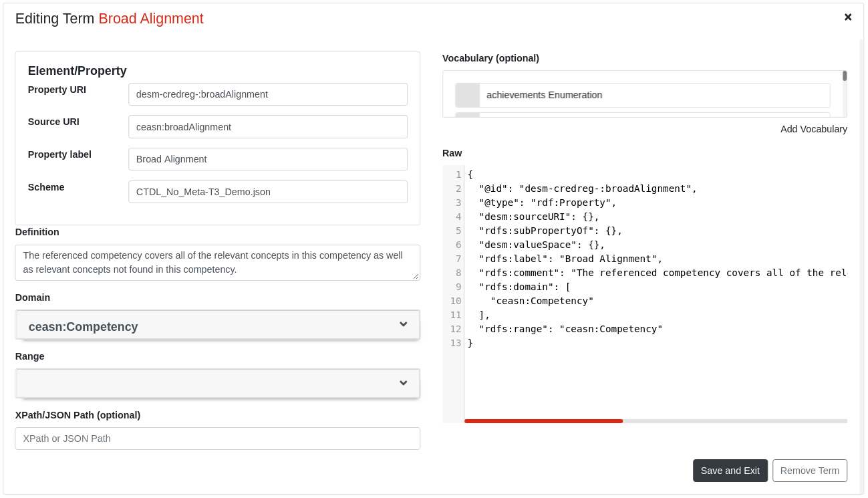Click Add Vocabulary link
The image size is (868, 498).
(x=813, y=129)
